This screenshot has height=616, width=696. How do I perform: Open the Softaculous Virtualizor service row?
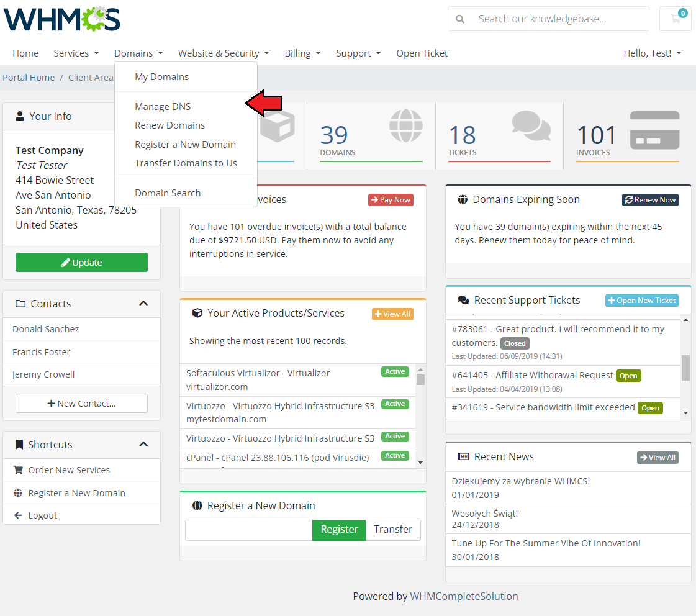297,380
